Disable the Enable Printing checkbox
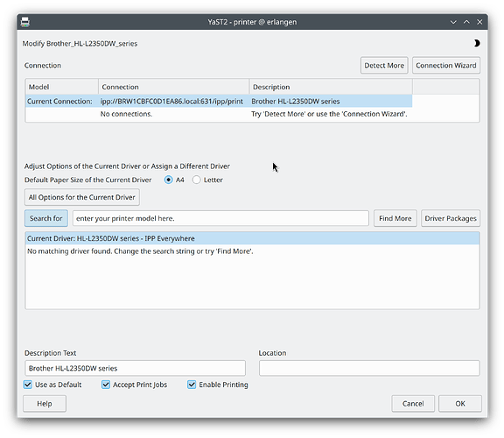This screenshot has height=438, width=504. click(x=192, y=385)
